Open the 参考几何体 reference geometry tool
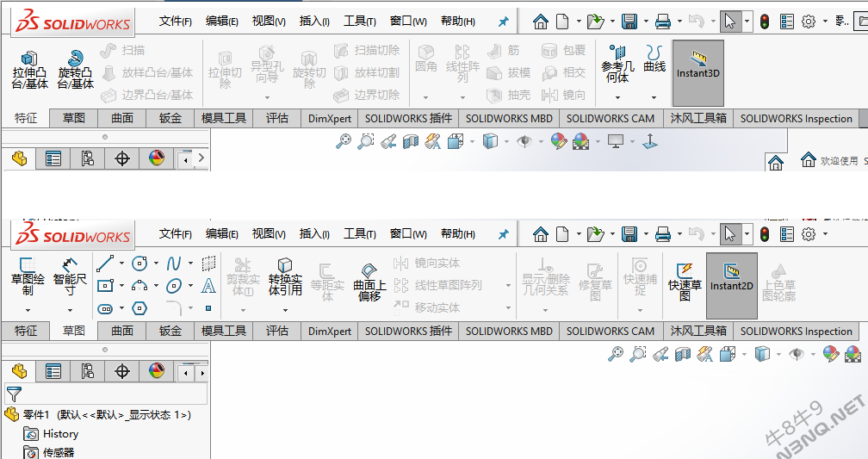The width and height of the screenshot is (868, 459). [617, 65]
